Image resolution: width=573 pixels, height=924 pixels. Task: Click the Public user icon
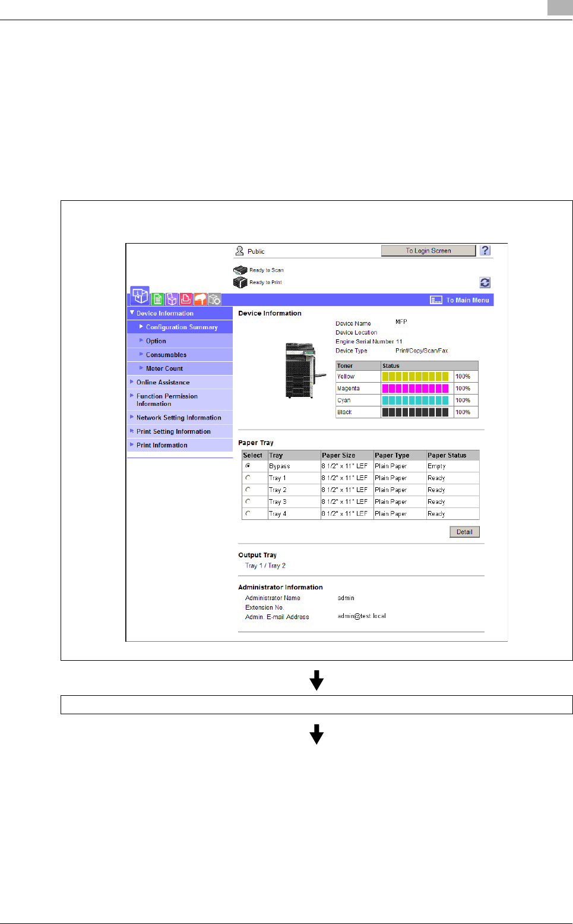click(x=239, y=251)
